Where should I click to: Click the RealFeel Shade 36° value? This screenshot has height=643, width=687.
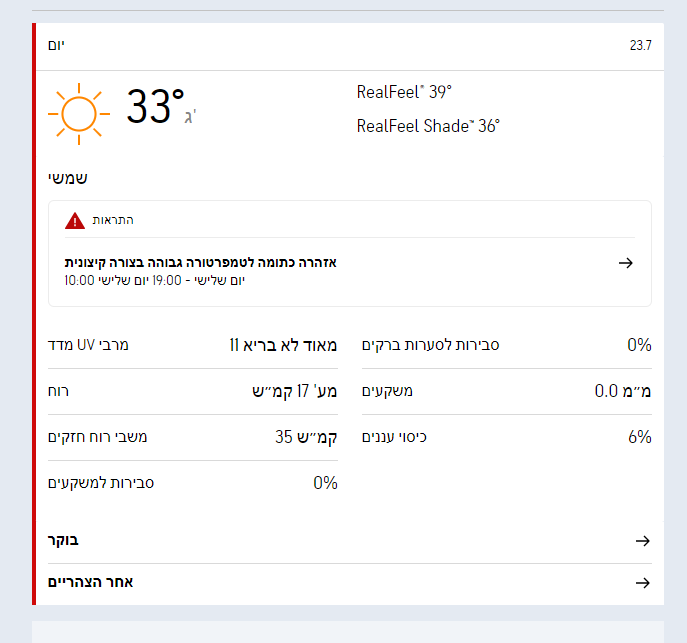428,126
